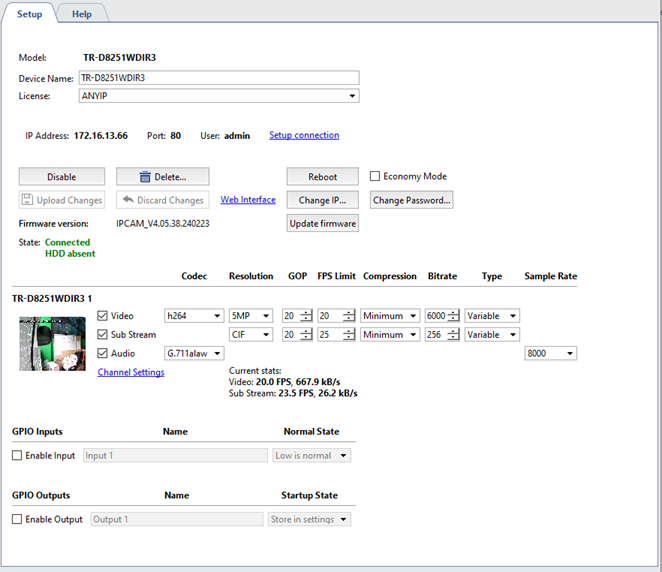
Task: Open the Setup connection link
Action: [304, 135]
